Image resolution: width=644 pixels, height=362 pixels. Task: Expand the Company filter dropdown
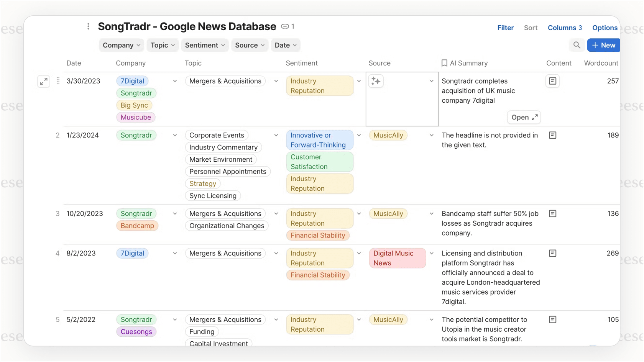pyautogui.click(x=121, y=45)
